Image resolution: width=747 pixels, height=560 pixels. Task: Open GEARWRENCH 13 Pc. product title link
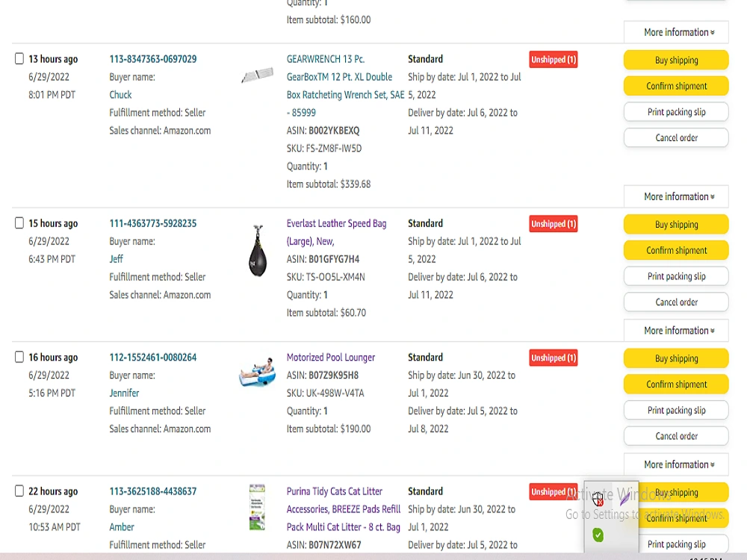(x=345, y=86)
